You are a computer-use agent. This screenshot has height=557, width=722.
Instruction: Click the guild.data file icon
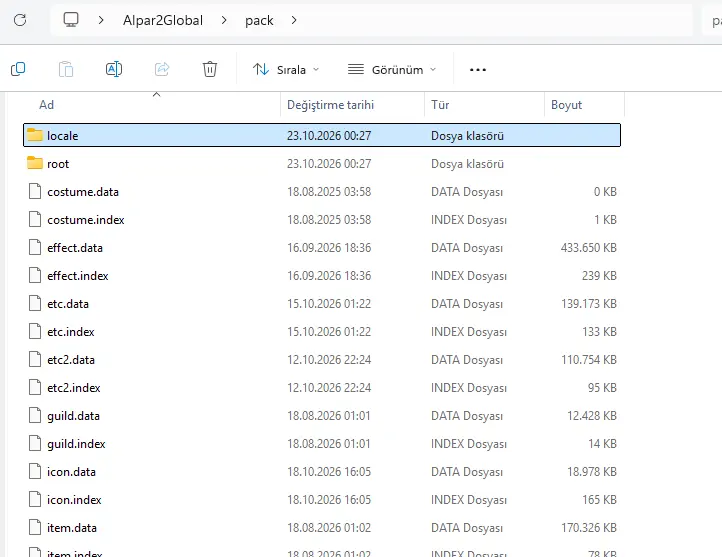(x=35, y=415)
